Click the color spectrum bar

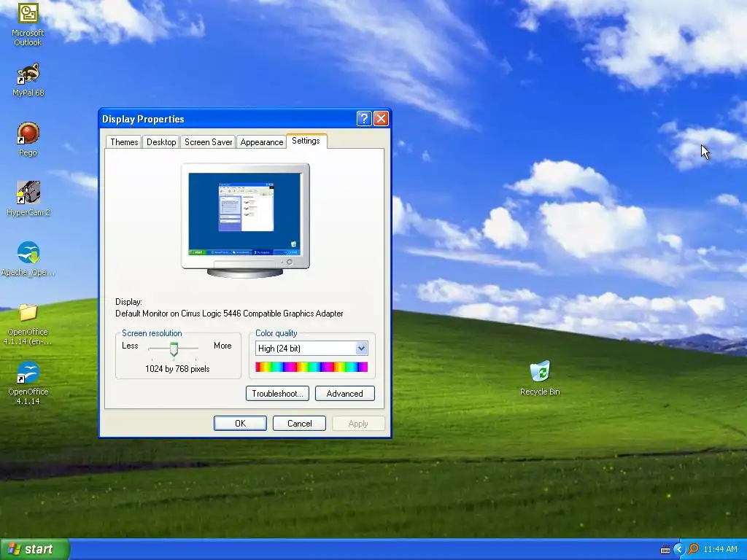pos(311,367)
